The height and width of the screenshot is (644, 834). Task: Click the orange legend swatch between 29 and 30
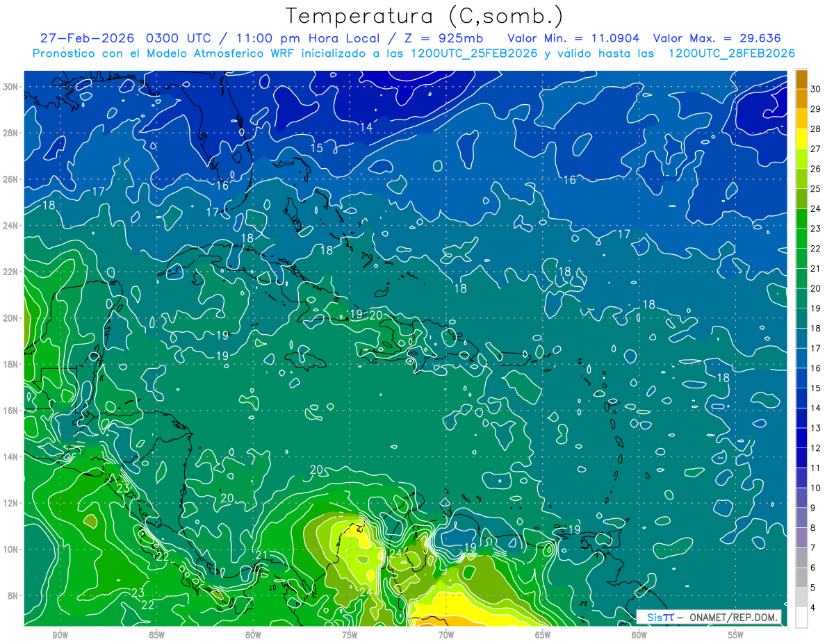point(801,99)
